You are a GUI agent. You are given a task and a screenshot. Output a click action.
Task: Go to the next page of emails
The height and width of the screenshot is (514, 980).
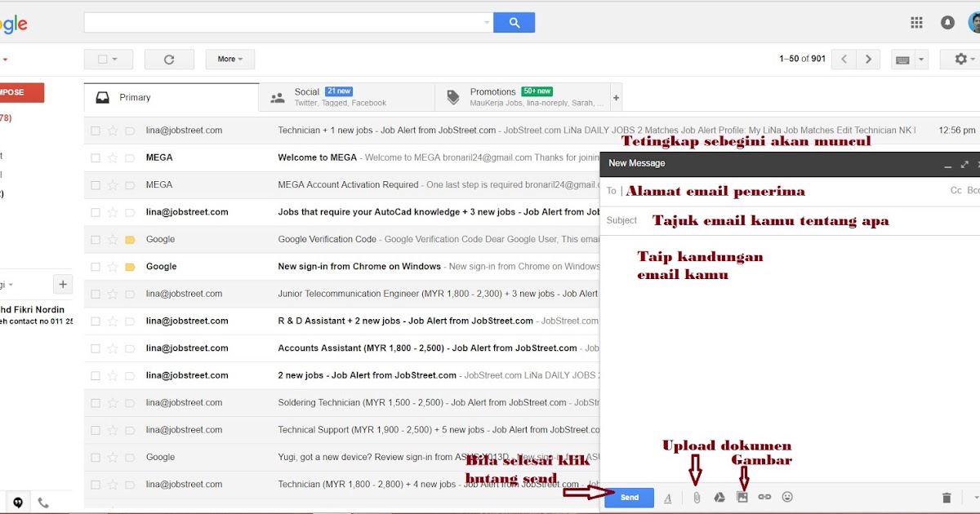[x=868, y=59]
